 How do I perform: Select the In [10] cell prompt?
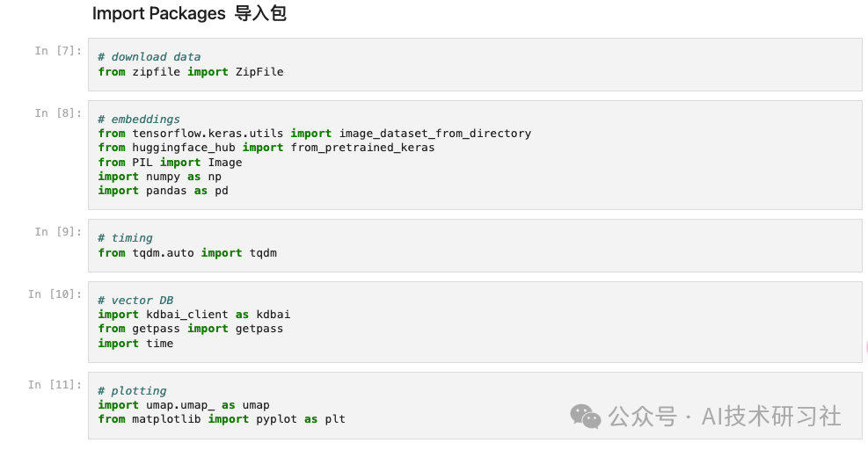(55, 294)
